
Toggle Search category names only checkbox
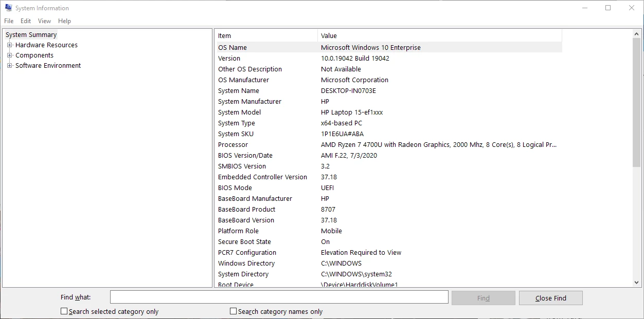234,311
